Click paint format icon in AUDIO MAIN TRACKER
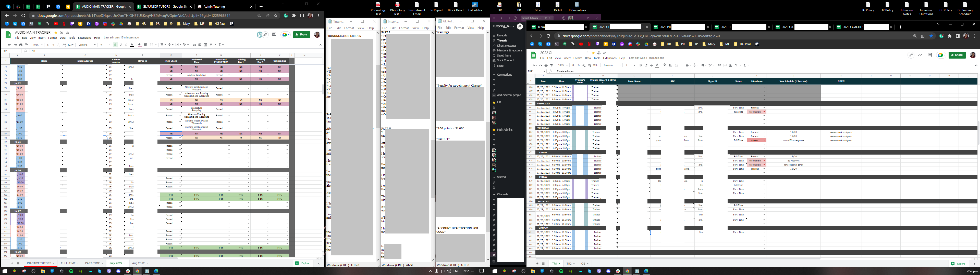 26,45
